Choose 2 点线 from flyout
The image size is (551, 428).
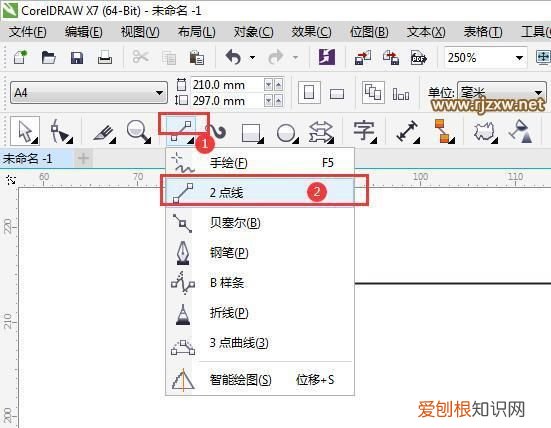260,193
